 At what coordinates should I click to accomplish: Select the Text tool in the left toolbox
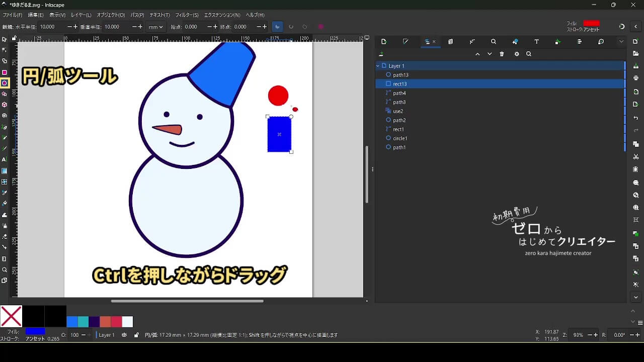pos(5,159)
